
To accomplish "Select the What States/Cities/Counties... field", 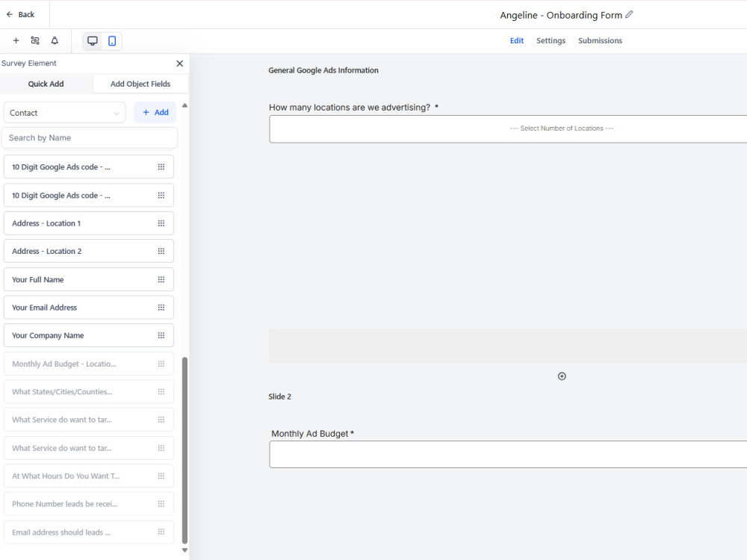I will click(x=89, y=391).
